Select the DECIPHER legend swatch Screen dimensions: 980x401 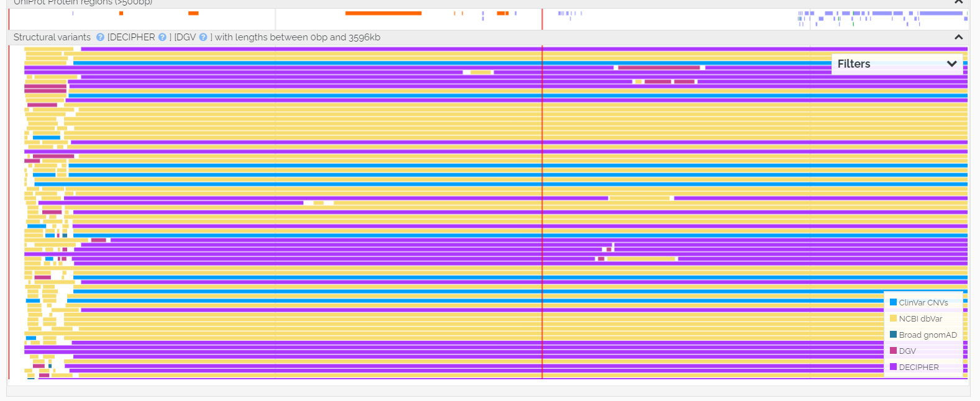click(893, 367)
